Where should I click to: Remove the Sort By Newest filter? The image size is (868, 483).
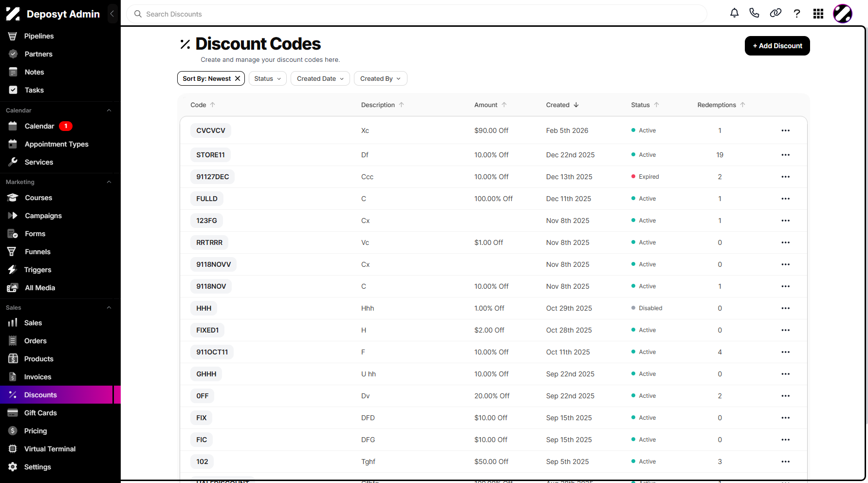coord(238,78)
